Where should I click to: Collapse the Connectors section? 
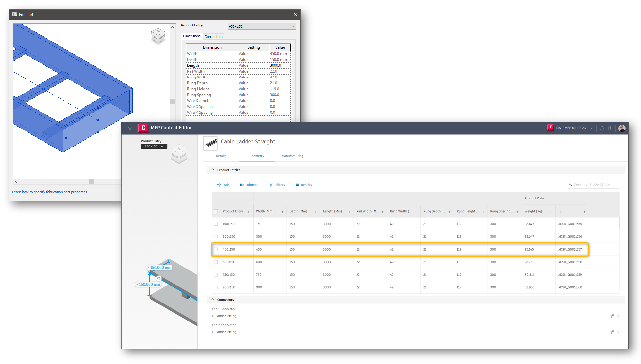coord(213,299)
